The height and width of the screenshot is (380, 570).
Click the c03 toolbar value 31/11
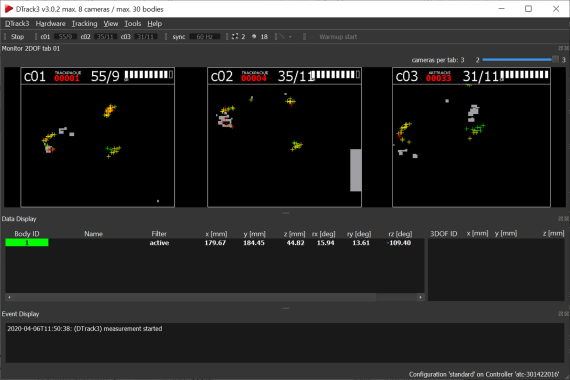[x=146, y=37]
